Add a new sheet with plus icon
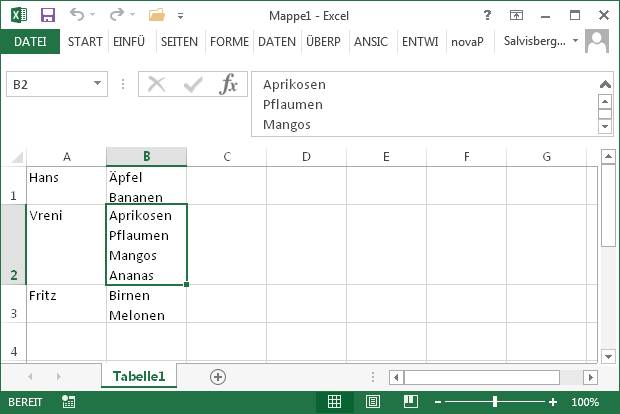620x414 pixels. pos(218,377)
